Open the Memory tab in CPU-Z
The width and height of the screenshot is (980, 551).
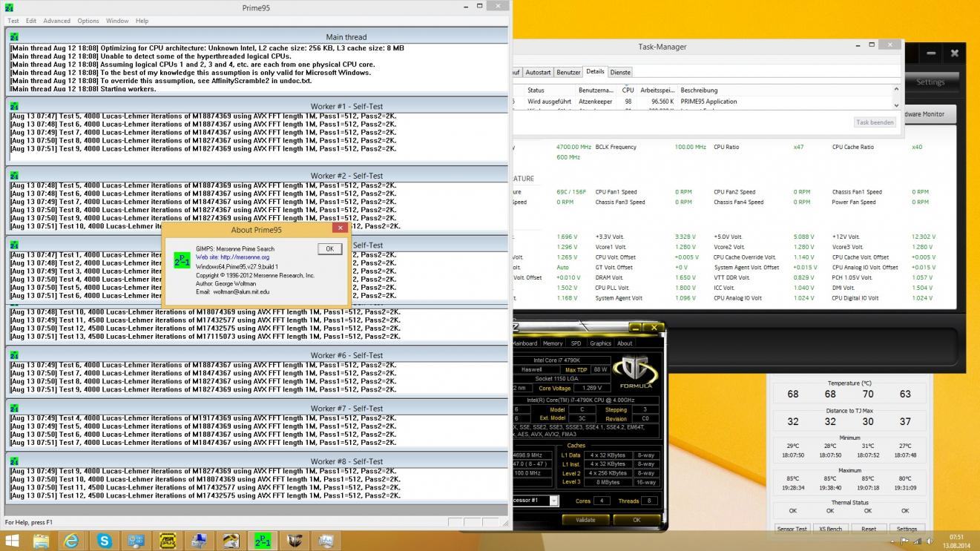coord(552,343)
